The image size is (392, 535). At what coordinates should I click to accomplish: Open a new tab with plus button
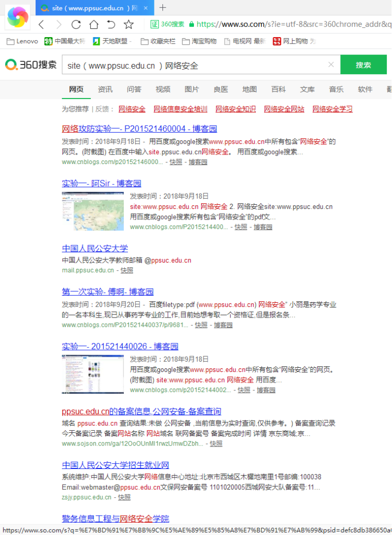(x=163, y=8)
